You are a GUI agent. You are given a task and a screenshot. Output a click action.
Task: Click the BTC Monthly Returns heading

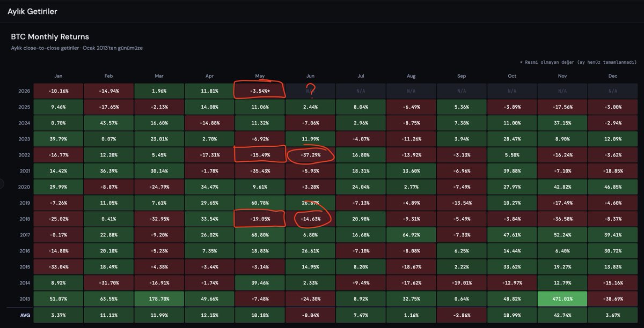[50, 37]
